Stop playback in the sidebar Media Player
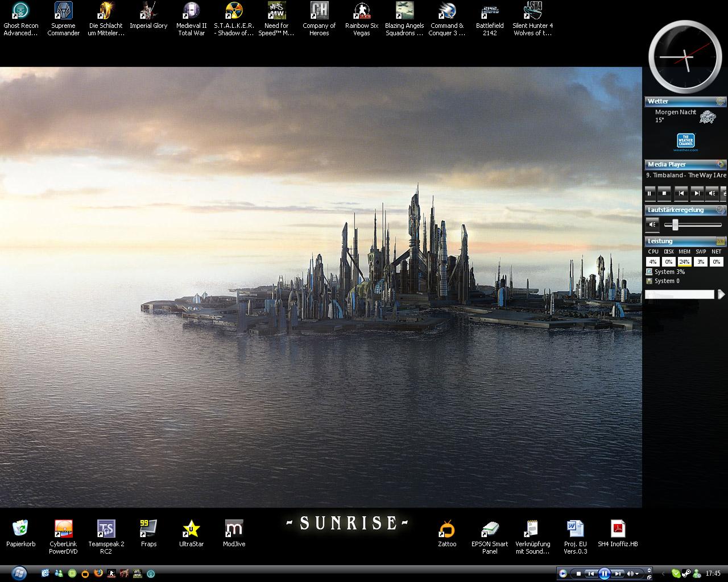728x582 pixels. pos(664,193)
